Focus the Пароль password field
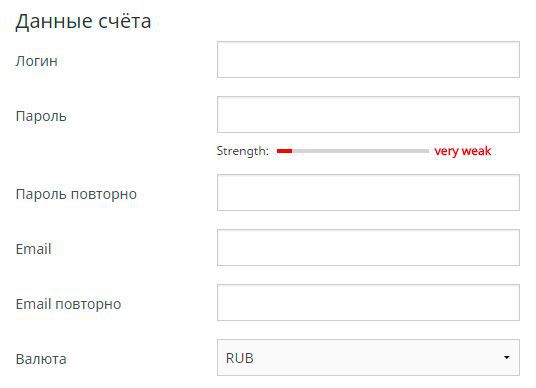This screenshot has height=388, width=536. 368,115
